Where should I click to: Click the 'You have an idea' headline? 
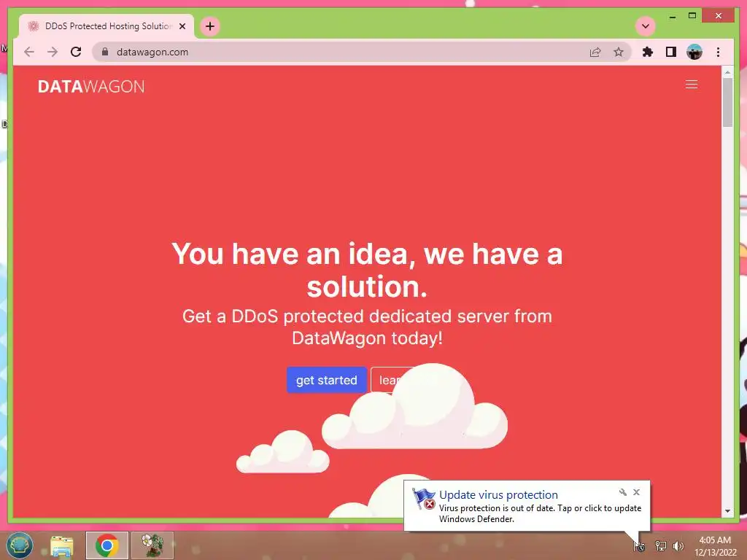point(368,270)
